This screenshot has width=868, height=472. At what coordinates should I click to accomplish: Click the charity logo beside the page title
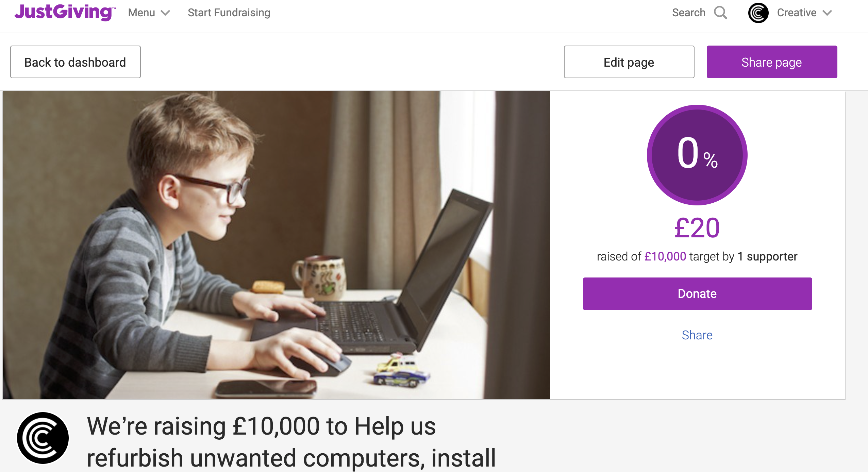43,438
